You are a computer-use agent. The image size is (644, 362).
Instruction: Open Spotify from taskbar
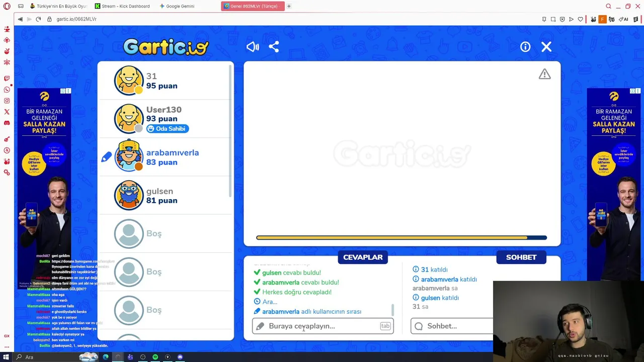tap(155, 357)
